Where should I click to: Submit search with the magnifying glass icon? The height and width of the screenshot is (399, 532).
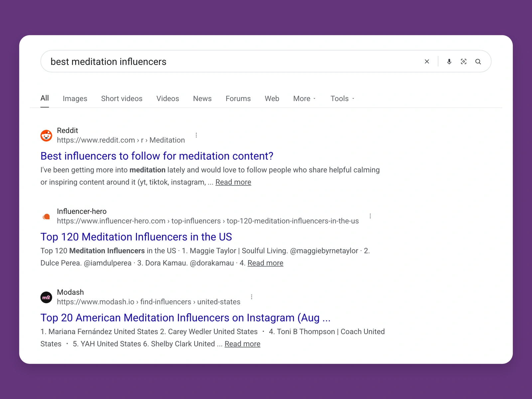(x=478, y=62)
